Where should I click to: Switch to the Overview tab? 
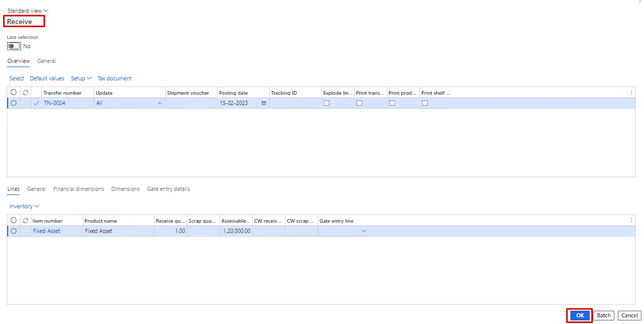tap(18, 61)
